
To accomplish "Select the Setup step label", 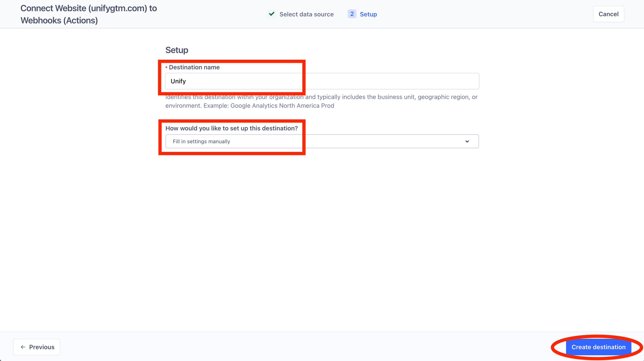I will pos(368,14).
